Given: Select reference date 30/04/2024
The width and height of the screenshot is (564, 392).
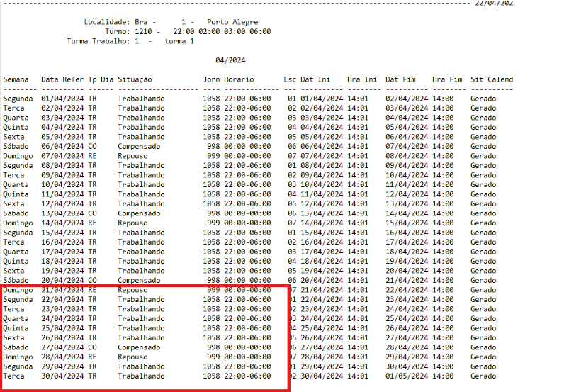Looking at the screenshot, I should [62, 376].
